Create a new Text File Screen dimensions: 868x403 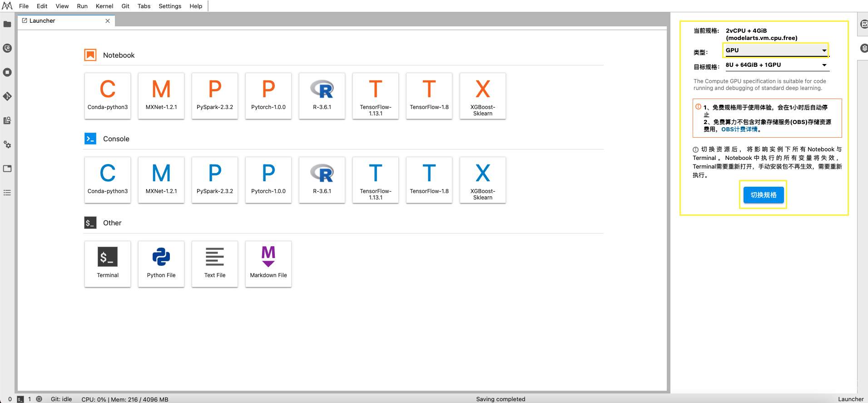coord(215,264)
